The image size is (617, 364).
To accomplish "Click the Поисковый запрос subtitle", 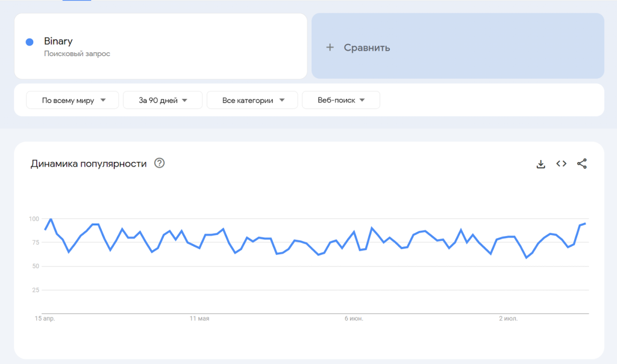I will 77,54.
